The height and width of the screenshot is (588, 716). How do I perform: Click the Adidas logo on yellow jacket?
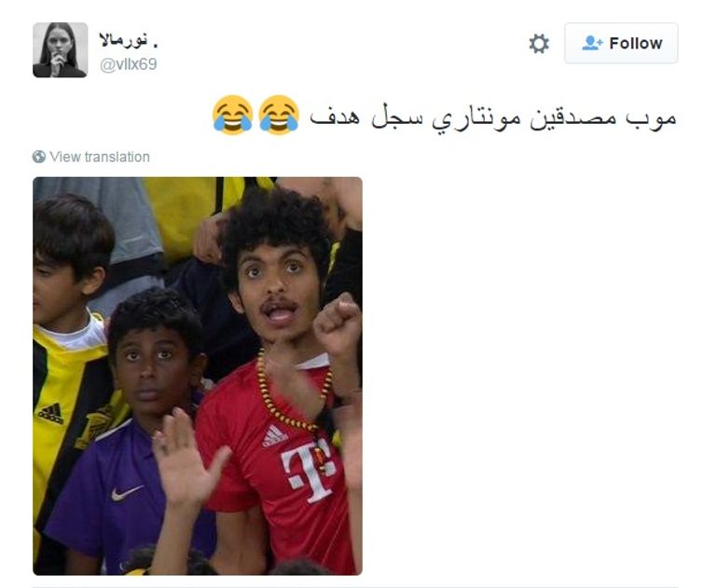(x=51, y=413)
